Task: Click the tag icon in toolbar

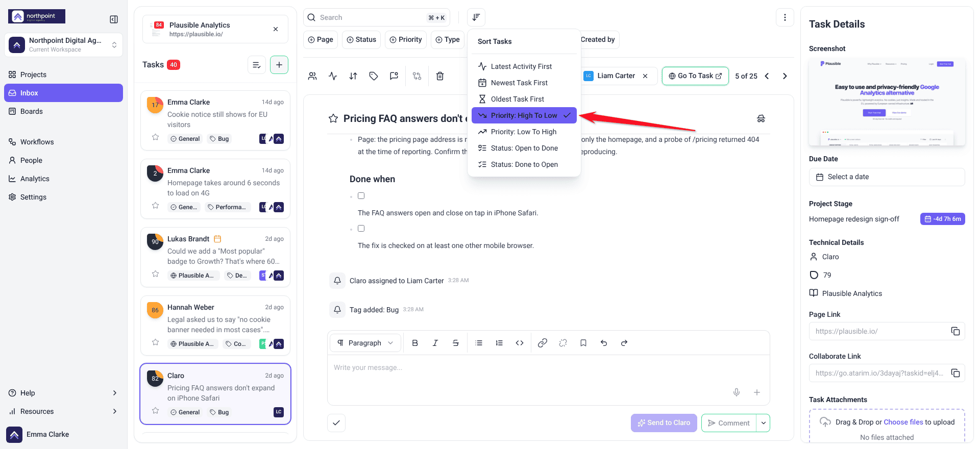Action: pos(374,76)
